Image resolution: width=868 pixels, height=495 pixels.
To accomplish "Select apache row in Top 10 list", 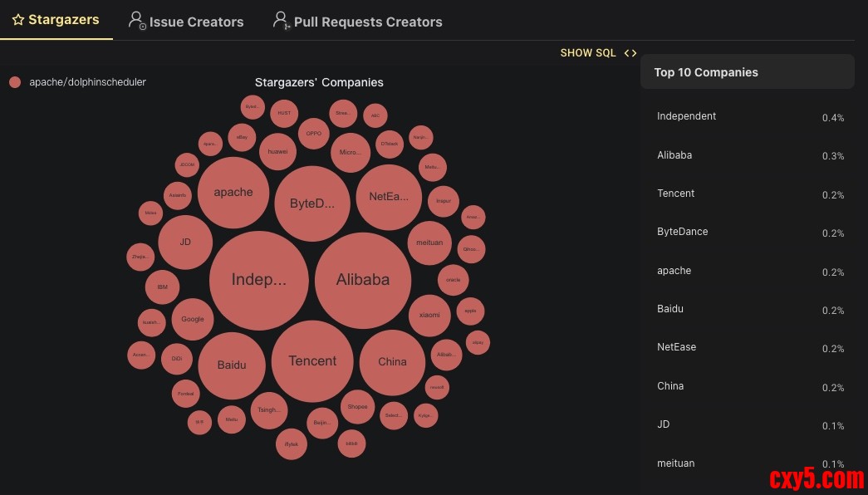I will tap(750, 272).
